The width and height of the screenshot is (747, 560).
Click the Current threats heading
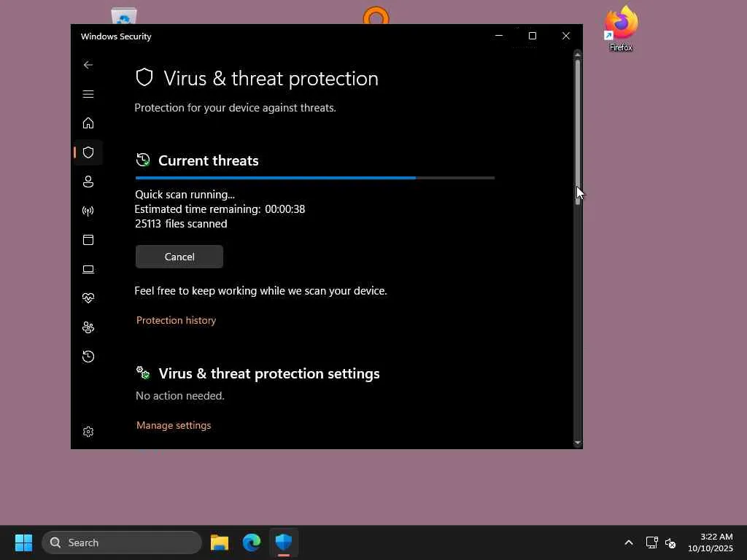tap(208, 160)
